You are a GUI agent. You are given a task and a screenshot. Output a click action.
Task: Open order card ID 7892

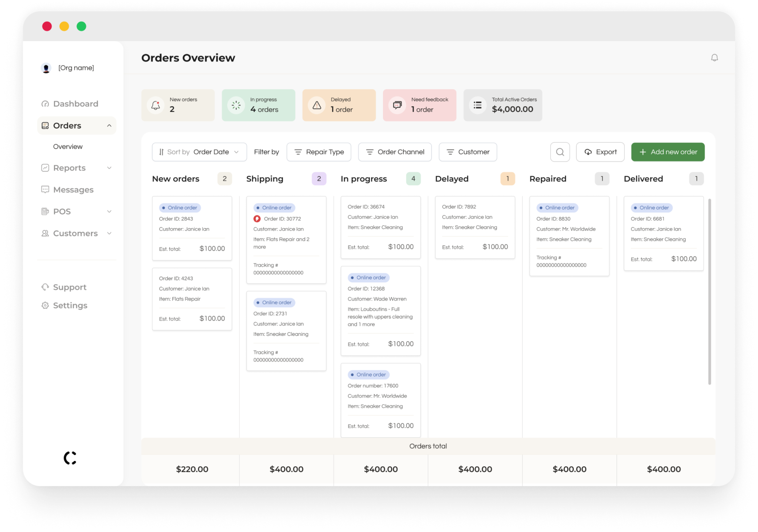475,227
